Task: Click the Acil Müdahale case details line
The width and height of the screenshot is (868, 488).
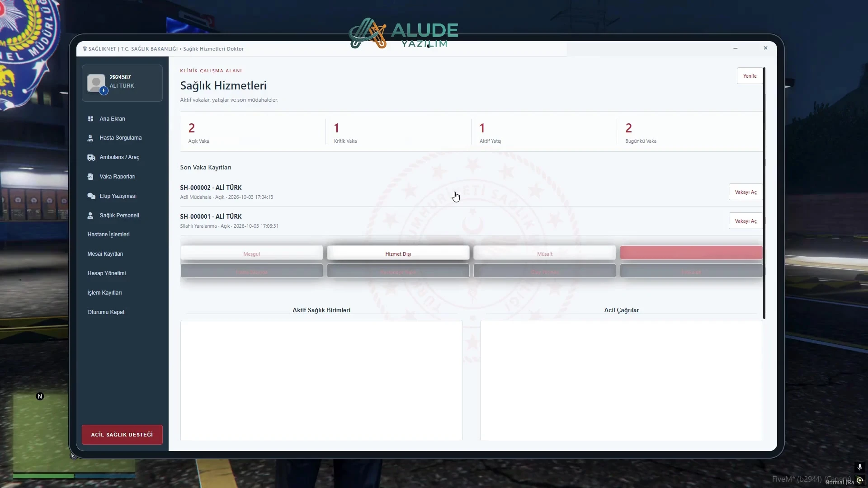Action: 226,197
